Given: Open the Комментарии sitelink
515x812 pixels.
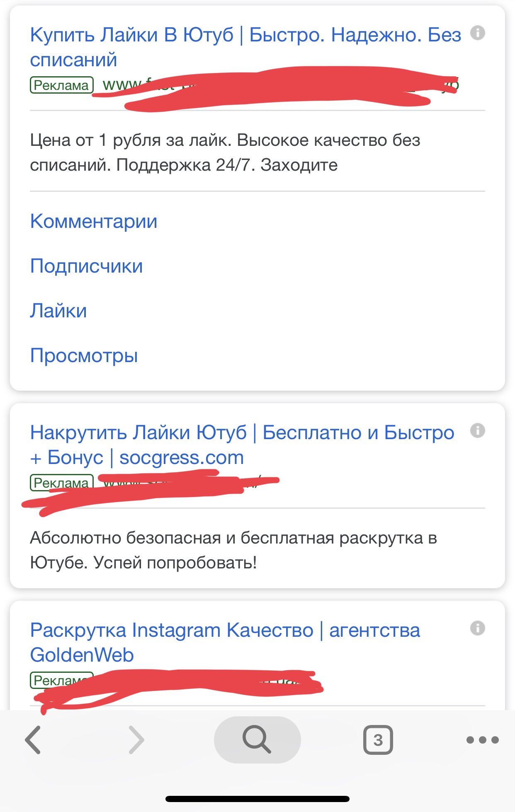Looking at the screenshot, I should tap(94, 221).
